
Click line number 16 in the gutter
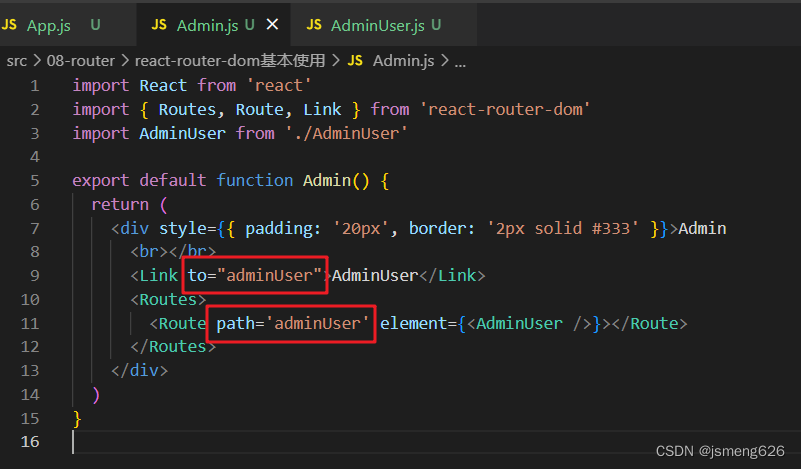click(x=30, y=442)
